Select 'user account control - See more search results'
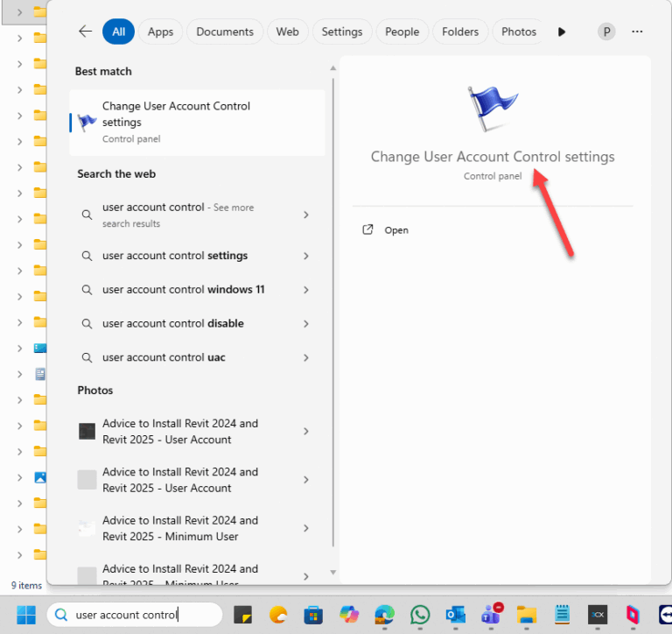This screenshot has height=634, width=672. (195, 215)
